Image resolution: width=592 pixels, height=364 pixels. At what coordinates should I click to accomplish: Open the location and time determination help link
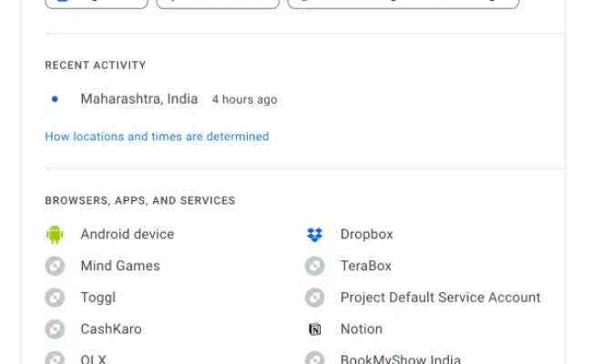[157, 136]
